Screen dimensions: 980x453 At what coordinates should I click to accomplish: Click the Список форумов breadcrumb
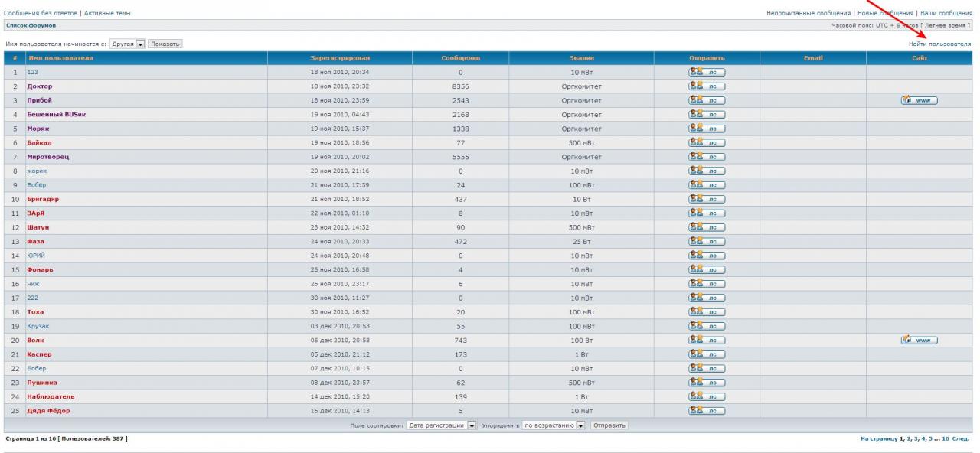[x=31, y=26]
